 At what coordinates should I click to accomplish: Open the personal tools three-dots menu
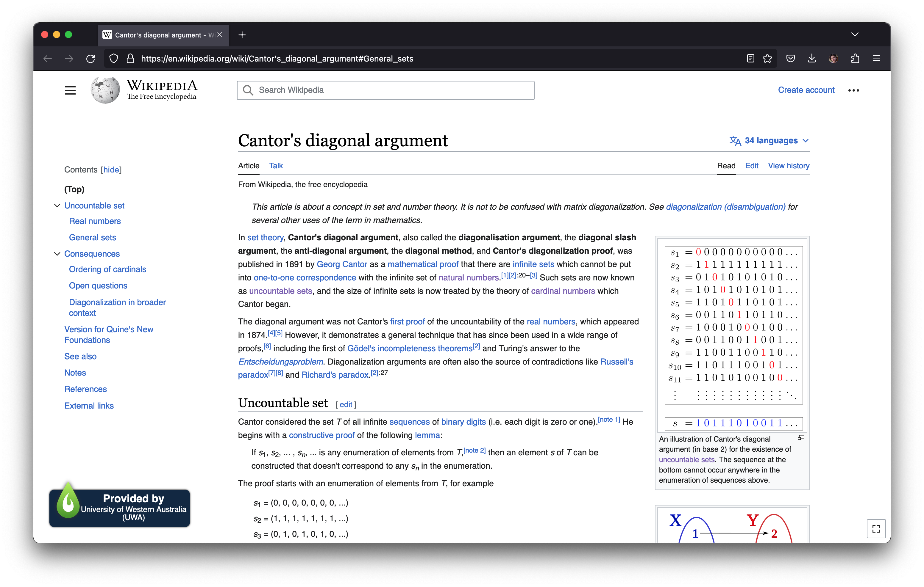[854, 90]
